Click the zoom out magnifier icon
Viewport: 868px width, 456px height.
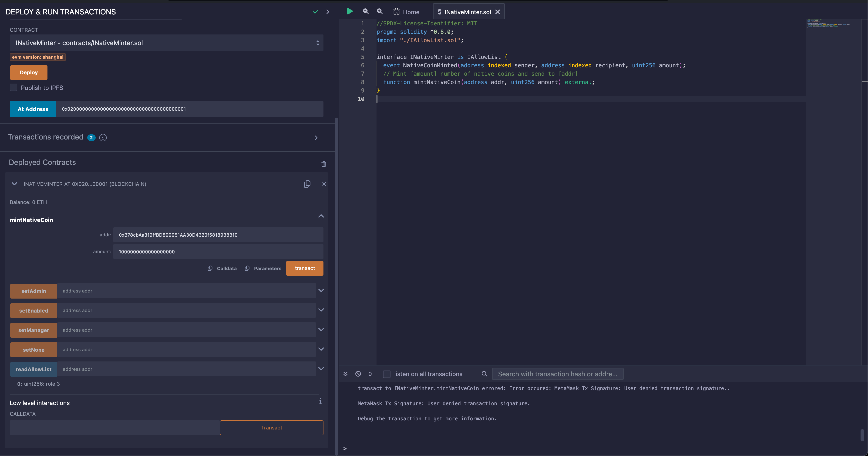coord(366,11)
